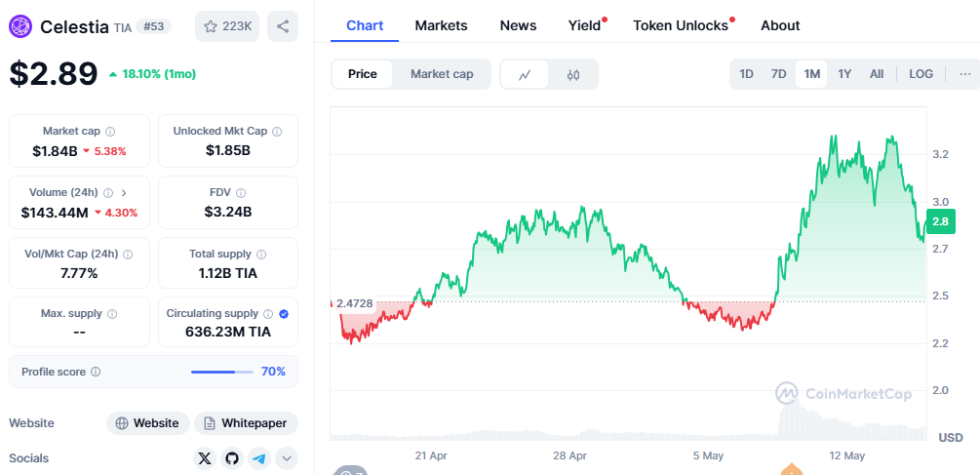This screenshot has height=475, width=980.
Task: Click the 1.12B TIA total supply value
Action: pyautogui.click(x=228, y=273)
